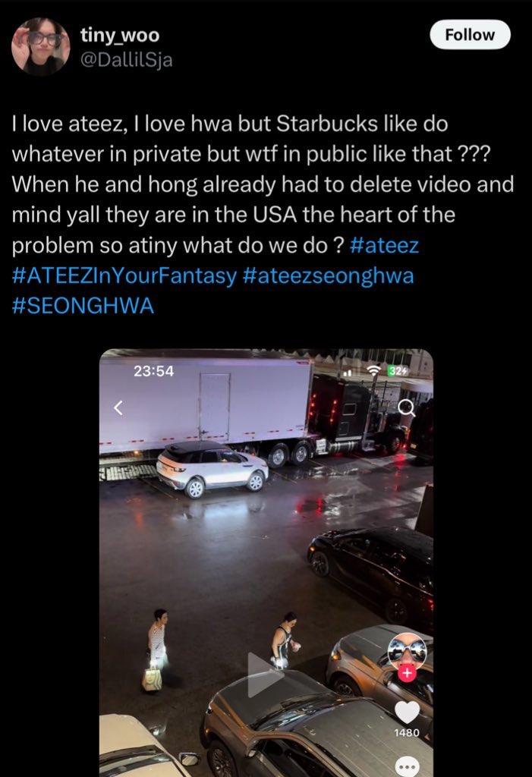532x777 pixels.
Task: Open the #ATEEZInYourFantasy hashtag
Action: pos(124,275)
